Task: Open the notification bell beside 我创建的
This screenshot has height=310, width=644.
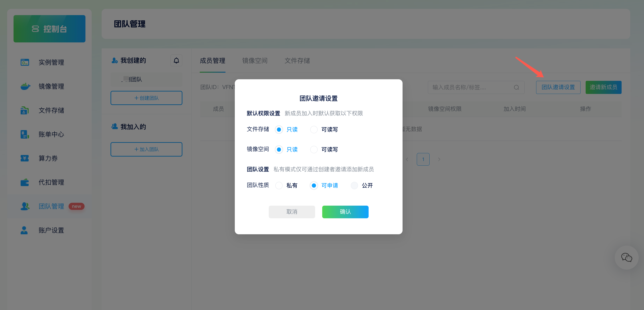Action: (176, 60)
